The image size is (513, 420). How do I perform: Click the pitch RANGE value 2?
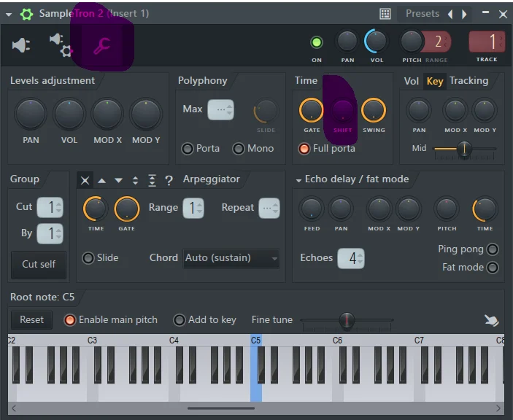(x=438, y=42)
